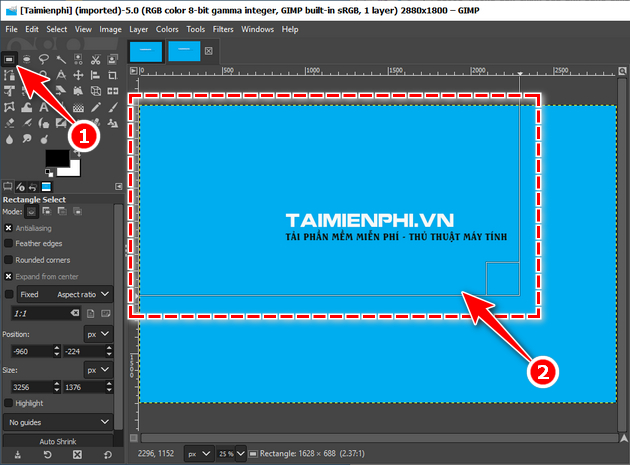
Task: Click the Size width field showing 3256
Action: [x=32, y=387]
